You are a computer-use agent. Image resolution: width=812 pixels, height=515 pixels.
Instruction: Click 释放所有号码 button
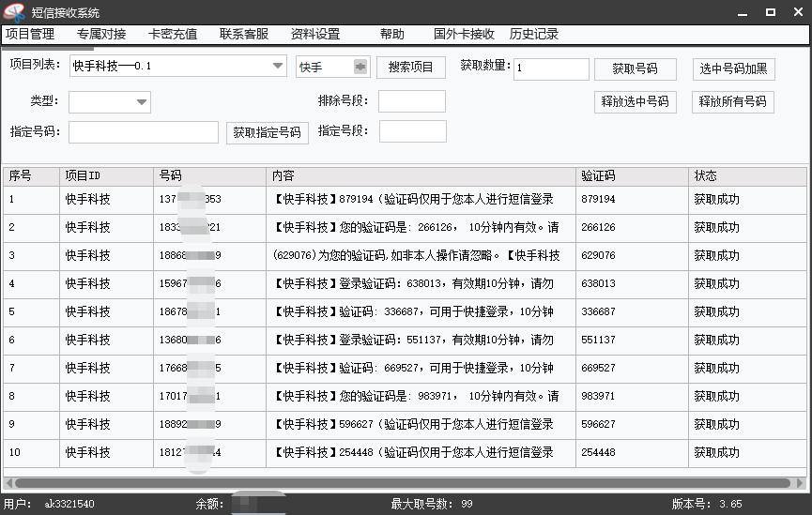[x=732, y=102]
